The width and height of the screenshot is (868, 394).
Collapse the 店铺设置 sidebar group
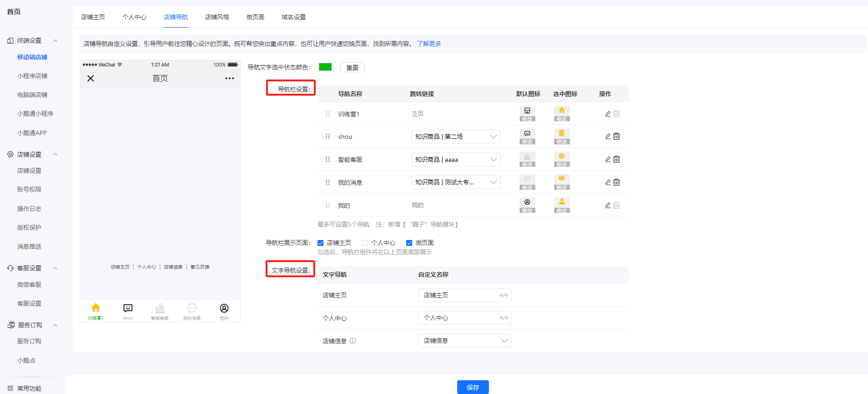[x=55, y=154]
